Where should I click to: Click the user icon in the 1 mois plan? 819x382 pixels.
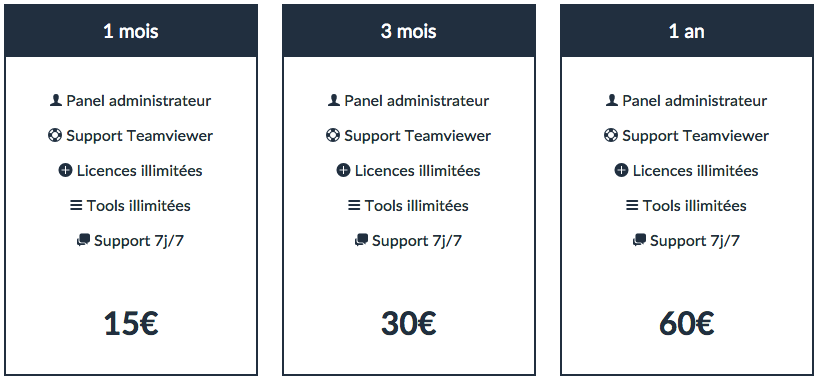[x=56, y=100]
